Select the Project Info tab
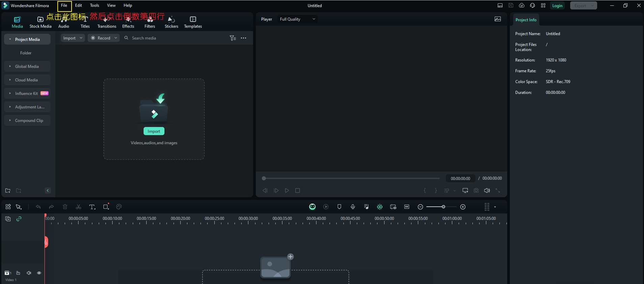The image size is (644, 284). tap(526, 20)
